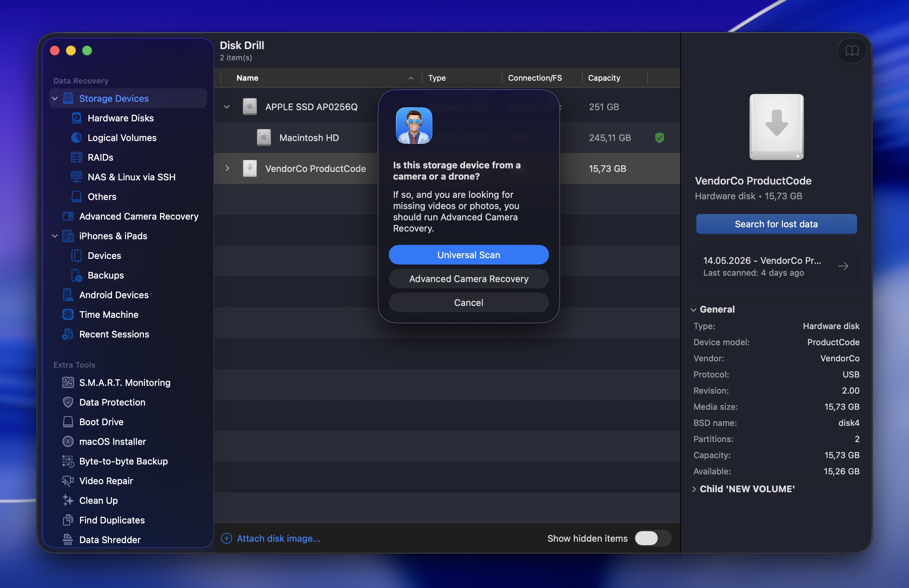Click the 15,73 GB capacity cell in list
The image size is (909, 588).
[607, 168]
